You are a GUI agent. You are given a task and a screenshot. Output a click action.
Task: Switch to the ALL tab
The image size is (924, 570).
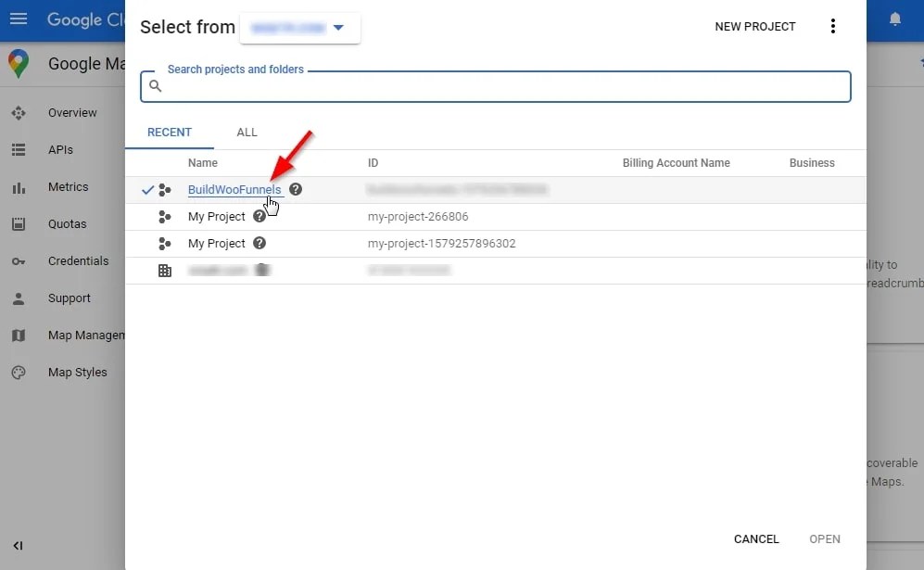tap(247, 133)
